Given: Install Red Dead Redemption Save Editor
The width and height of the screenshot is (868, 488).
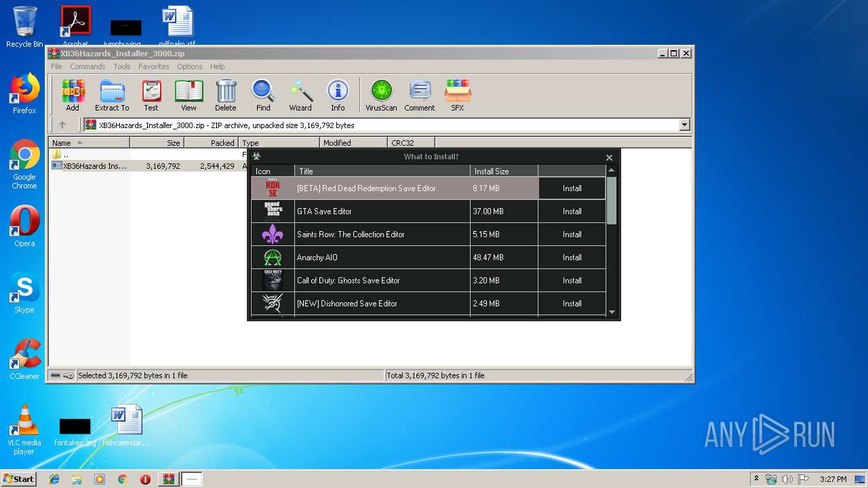Looking at the screenshot, I should [x=572, y=188].
